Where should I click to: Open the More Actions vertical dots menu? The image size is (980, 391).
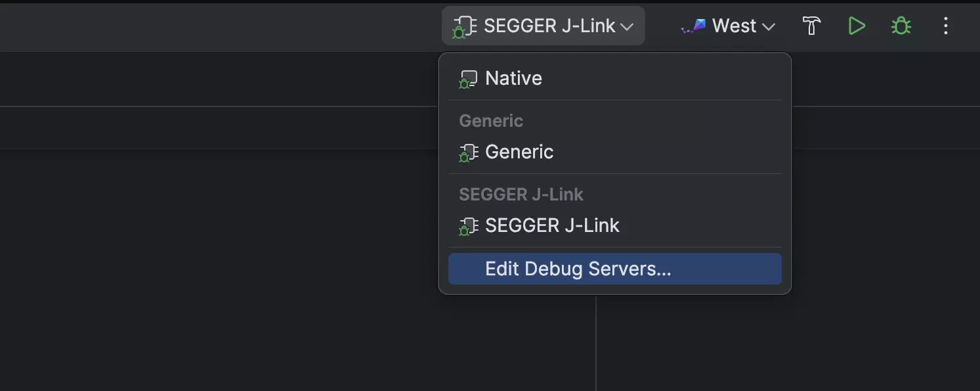946,26
